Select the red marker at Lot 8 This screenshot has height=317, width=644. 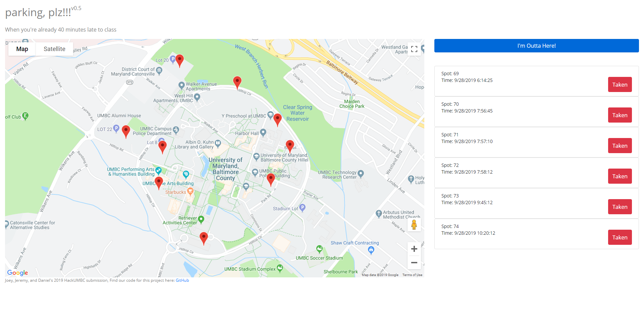(162, 147)
